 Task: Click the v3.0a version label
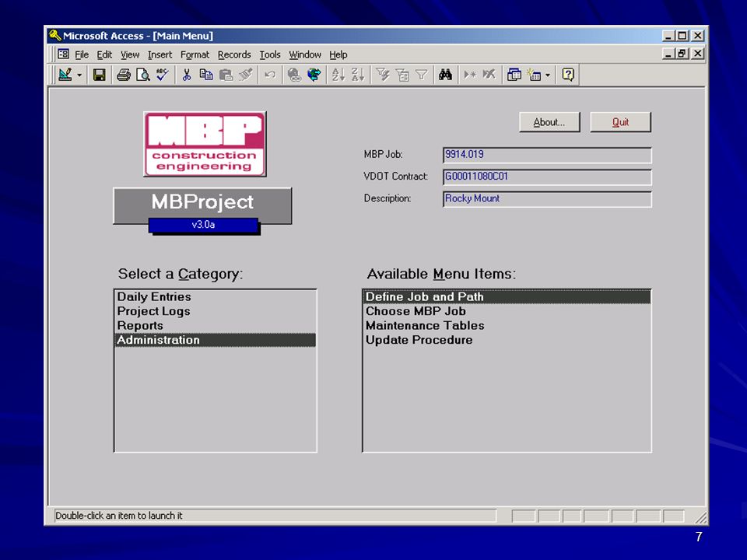(x=203, y=225)
